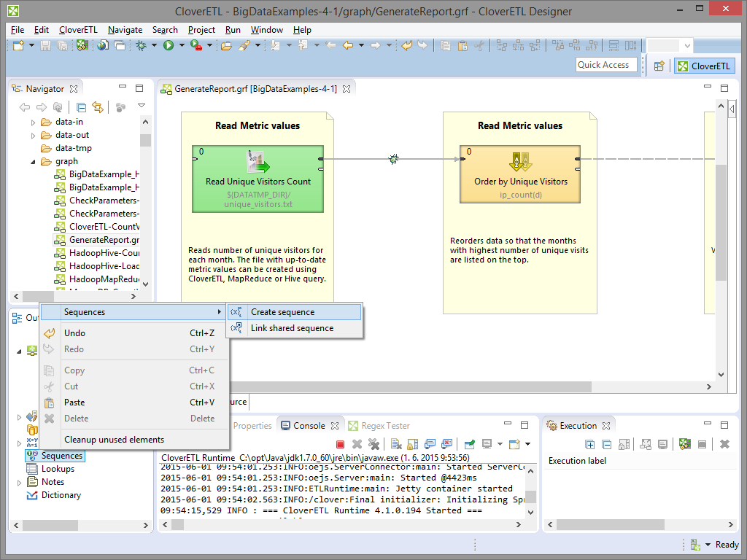Switch to the CloverETL perspective button

pyautogui.click(x=703, y=66)
